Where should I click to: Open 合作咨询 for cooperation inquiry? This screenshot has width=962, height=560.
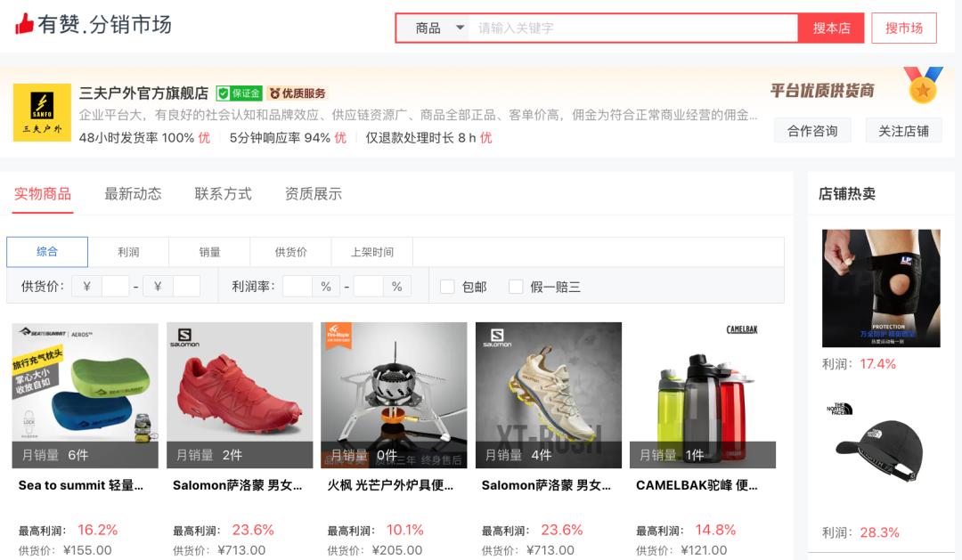(812, 130)
